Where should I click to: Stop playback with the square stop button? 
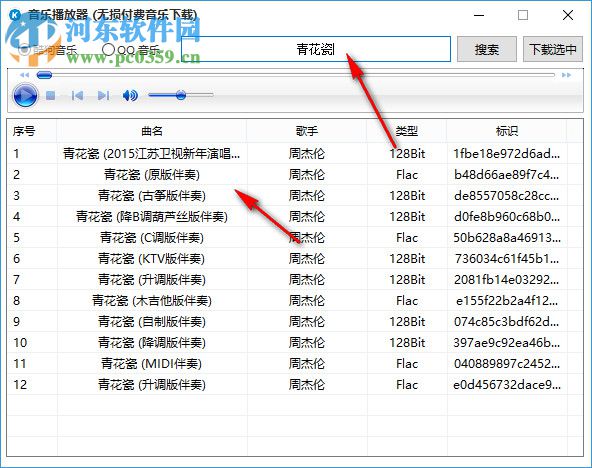[x=51, y=95]
